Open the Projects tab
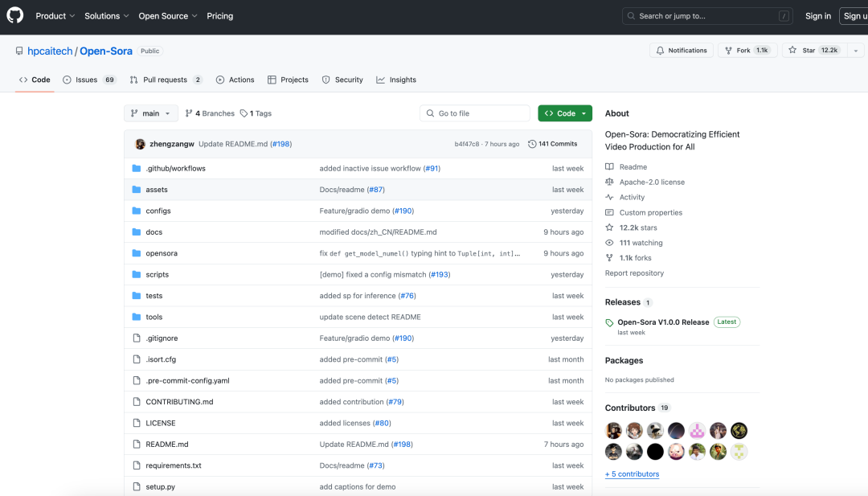This screenshot has width=868, height=496. [x=288, y=80]
